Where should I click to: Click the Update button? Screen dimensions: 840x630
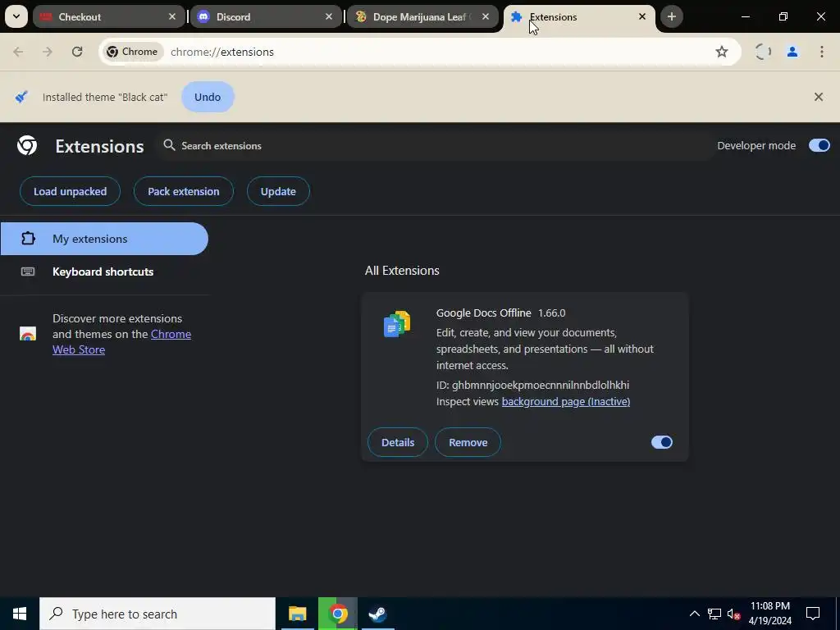(278, 191)
